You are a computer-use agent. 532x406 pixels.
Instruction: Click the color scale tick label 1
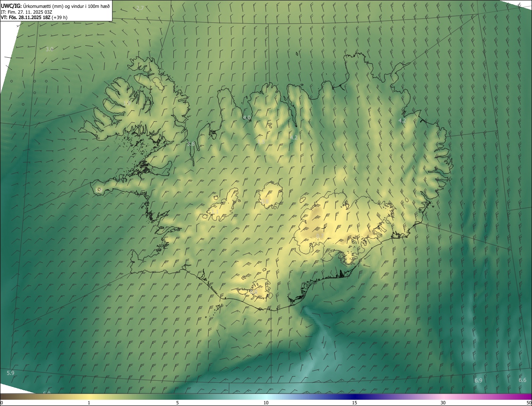click(x=89, y=403)
